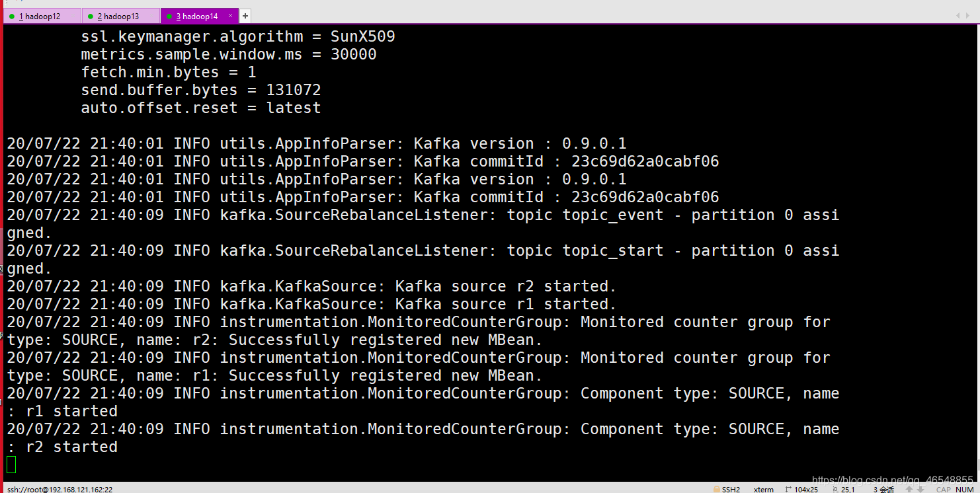Click the ssl.keymanager.algorithm = SunX509 line
This screenshot has height=493, width=980.
pos(238,36)
